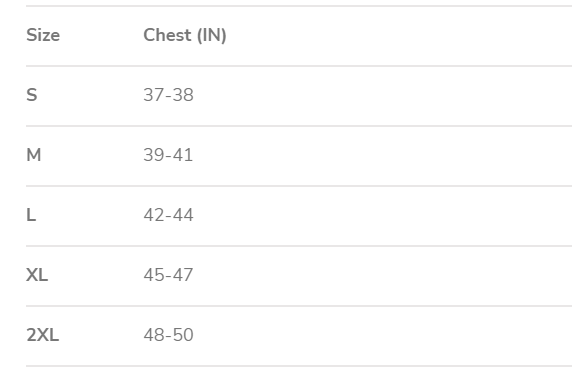Click blank header area right of Chest (IN)
Viewport: 573px width, 379px height.
click(x=399, y=36)
